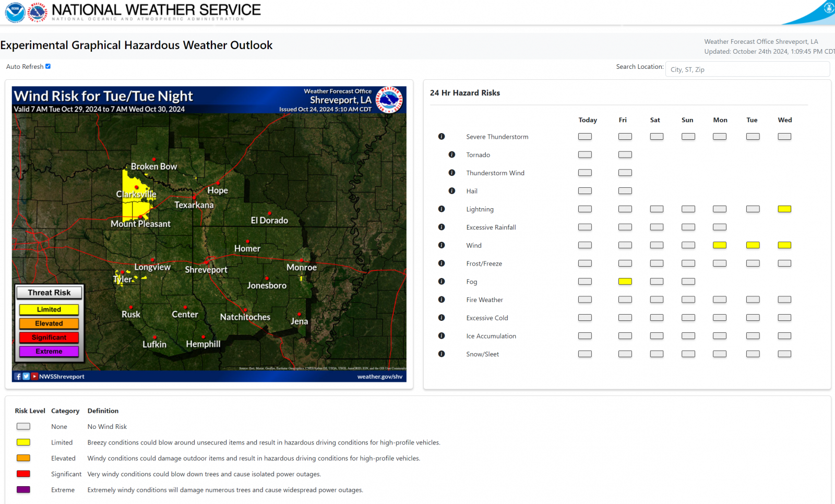Select the Fire Weather box for Sunday

pos(688,299)
